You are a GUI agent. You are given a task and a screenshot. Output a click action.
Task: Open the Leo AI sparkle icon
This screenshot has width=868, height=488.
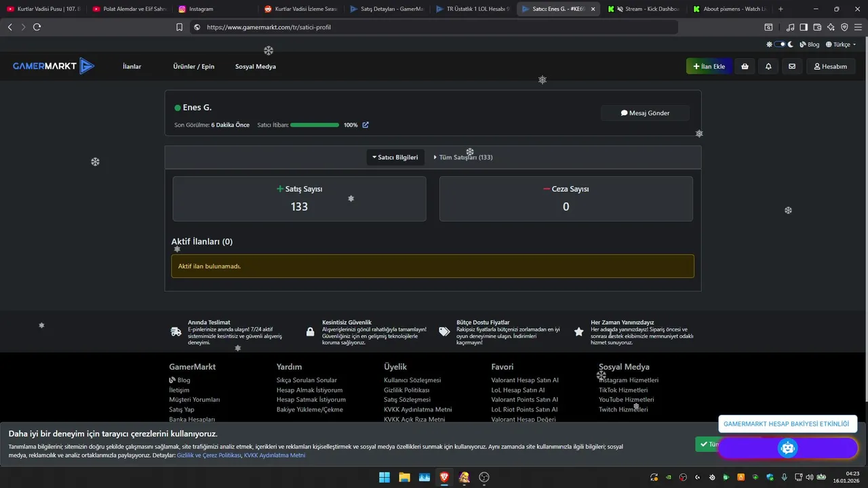pos(831,27)
